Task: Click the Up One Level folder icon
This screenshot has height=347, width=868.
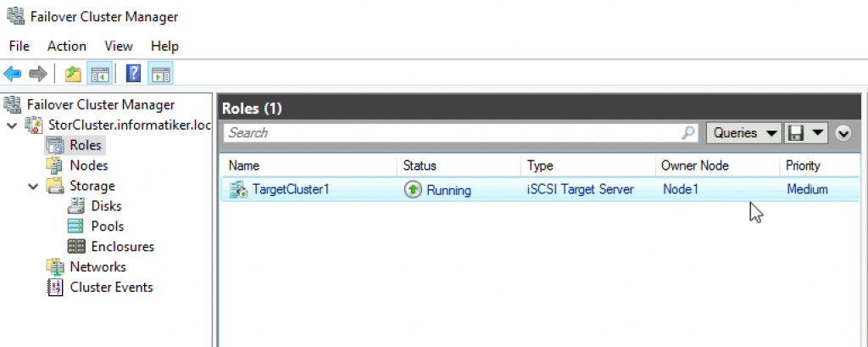Action: (x=73, y=73)
